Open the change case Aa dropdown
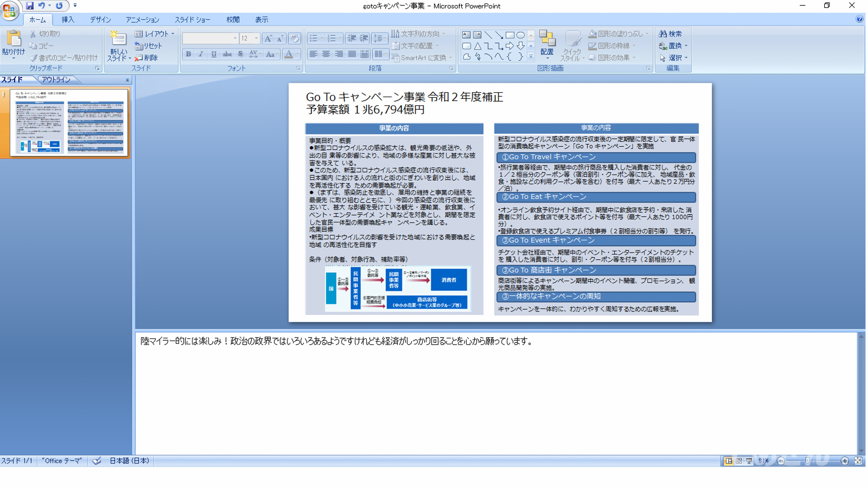The width and height of the screenshot is (868, 488). (x=272, y=54)
